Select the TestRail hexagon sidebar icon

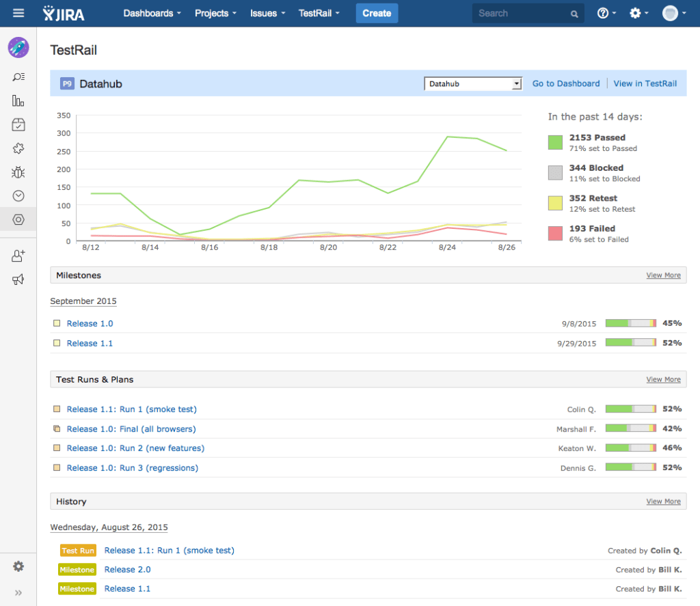click(18, 219)
